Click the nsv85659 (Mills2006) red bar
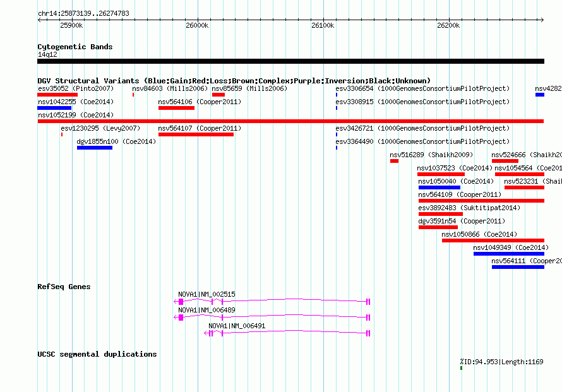This screenshot has width=562, height=392. click(x=218, y=95)
